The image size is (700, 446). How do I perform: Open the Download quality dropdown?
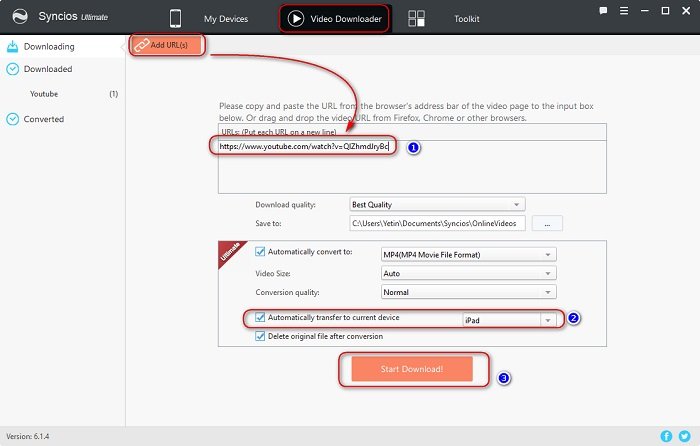[x=437, y=204]
